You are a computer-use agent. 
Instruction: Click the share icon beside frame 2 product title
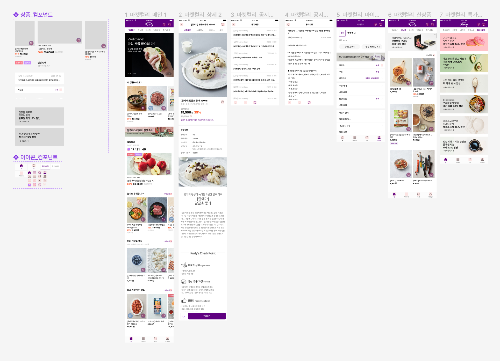223,102
